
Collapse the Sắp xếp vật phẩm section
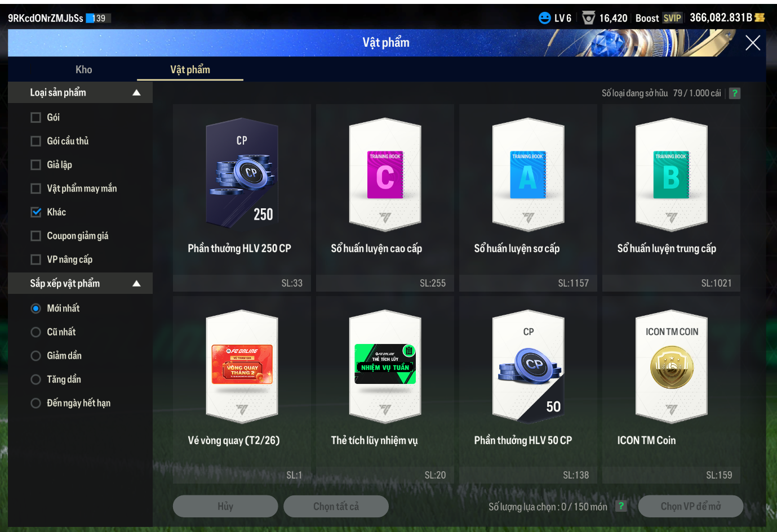pyautogui.click(x=136, y=284)
